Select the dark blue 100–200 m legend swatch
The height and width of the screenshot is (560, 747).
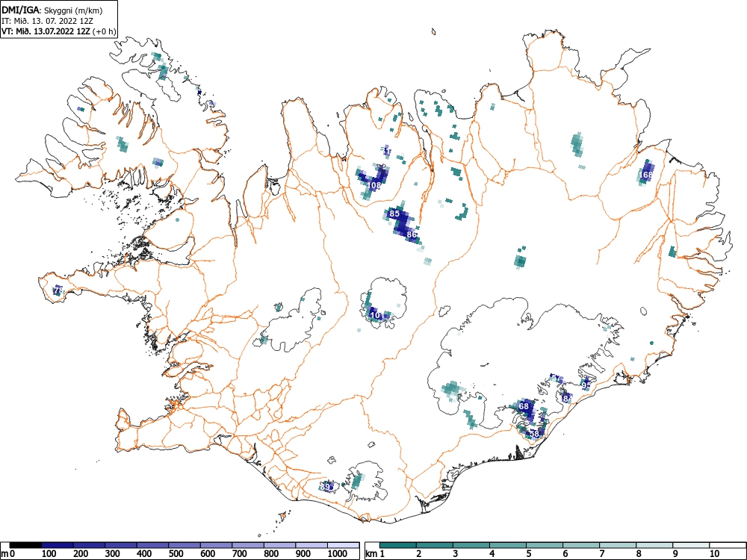[58, 545]
